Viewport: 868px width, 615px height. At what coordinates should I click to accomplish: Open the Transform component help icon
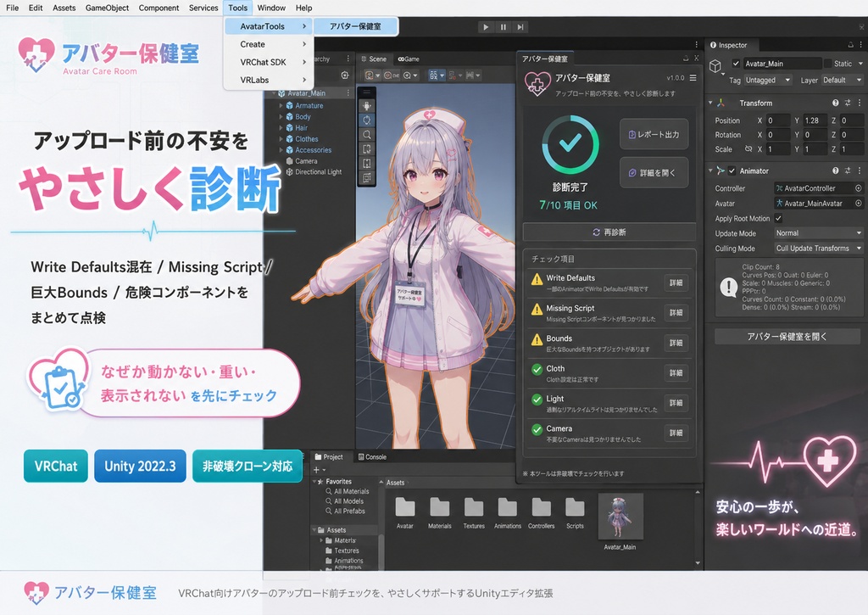tap(835, 103)
